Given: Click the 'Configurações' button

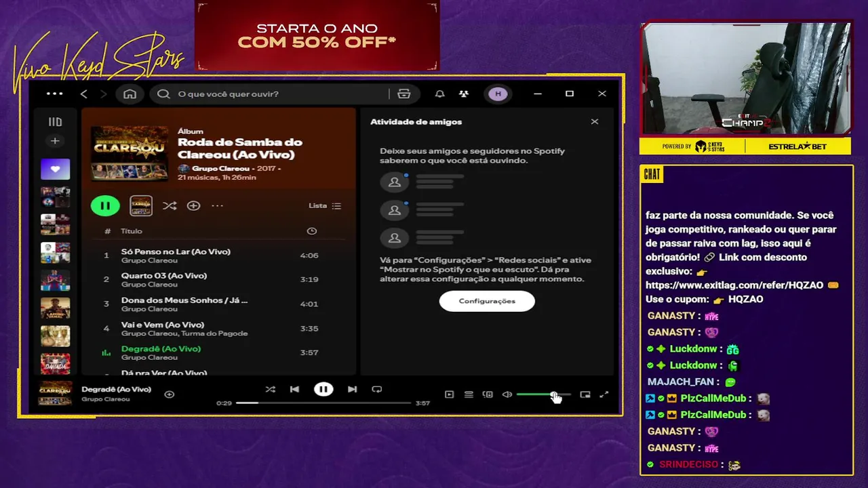Looking at the screenshot, I should pos(487,301).
